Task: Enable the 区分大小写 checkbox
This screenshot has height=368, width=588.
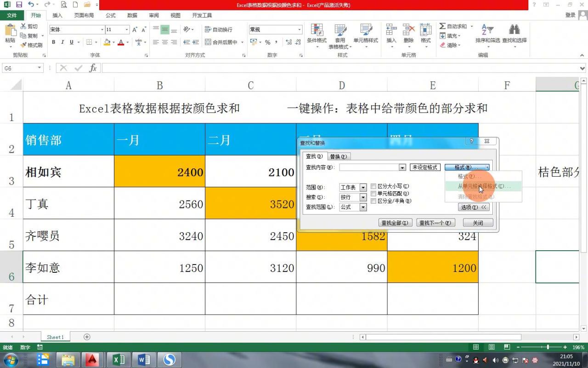Action: tap(373, 186)
